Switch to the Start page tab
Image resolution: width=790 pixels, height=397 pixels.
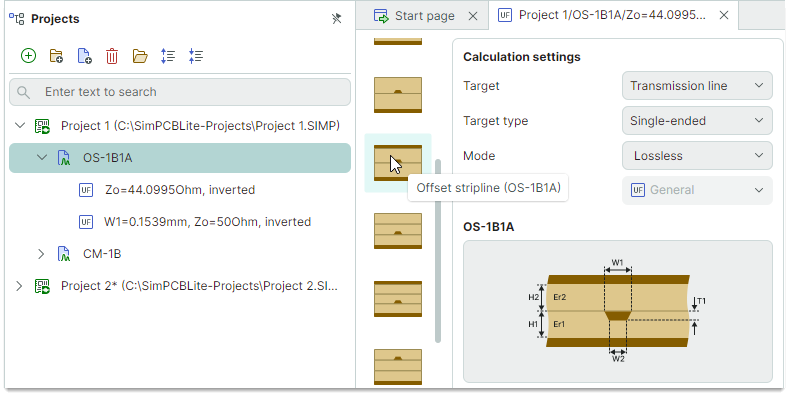click(x=422, y=16)
